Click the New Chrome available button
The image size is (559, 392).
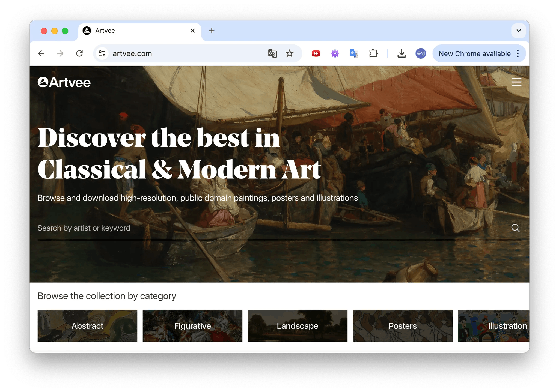[474, 53]
